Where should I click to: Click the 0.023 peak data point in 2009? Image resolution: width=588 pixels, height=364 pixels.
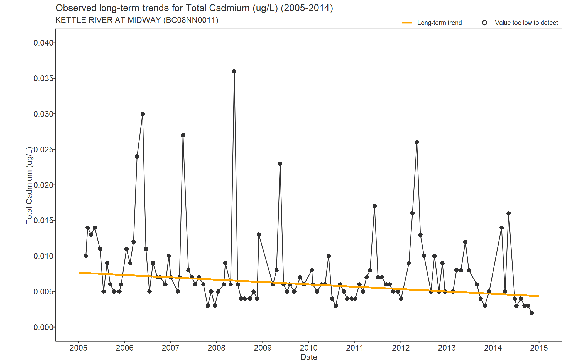[280, 164]
